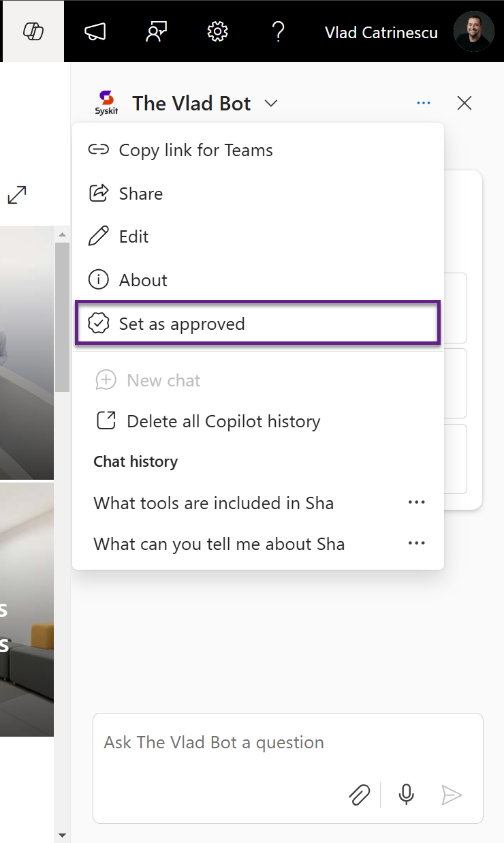This screenshot has height=843, width=504.
Task: Click Delete all Copilot history
Action: [x=223, y=421]
